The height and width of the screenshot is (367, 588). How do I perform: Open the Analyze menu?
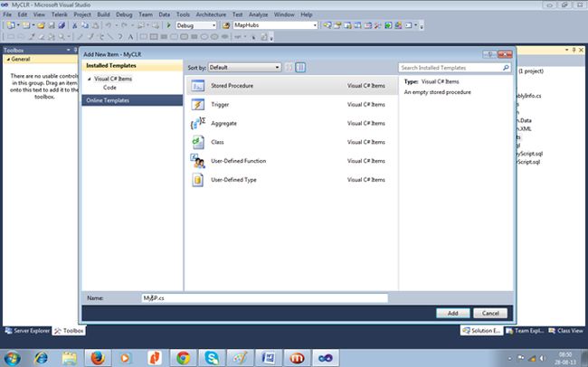tap(259, 14)
